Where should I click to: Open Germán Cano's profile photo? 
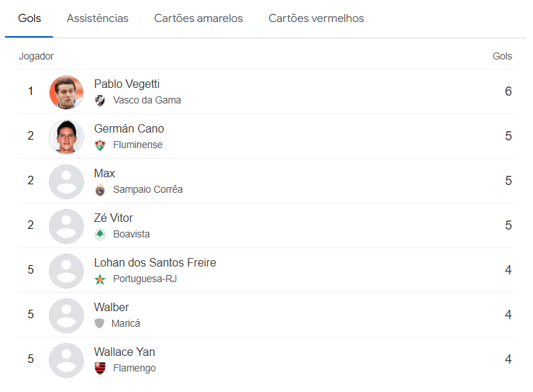[66, 137]
